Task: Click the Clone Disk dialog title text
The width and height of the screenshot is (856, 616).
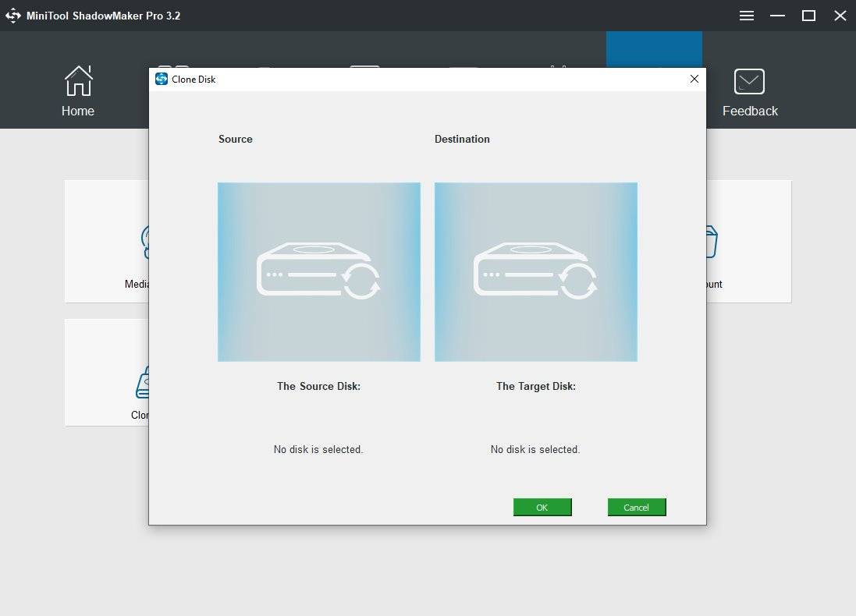Action: [x=194, y=79]
